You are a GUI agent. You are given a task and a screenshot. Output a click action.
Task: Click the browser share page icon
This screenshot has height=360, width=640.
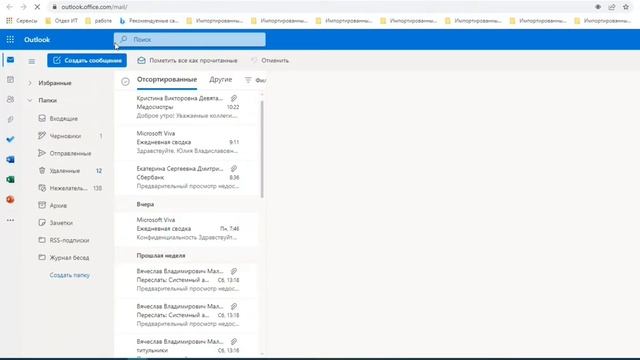click(x=612, y=7)
